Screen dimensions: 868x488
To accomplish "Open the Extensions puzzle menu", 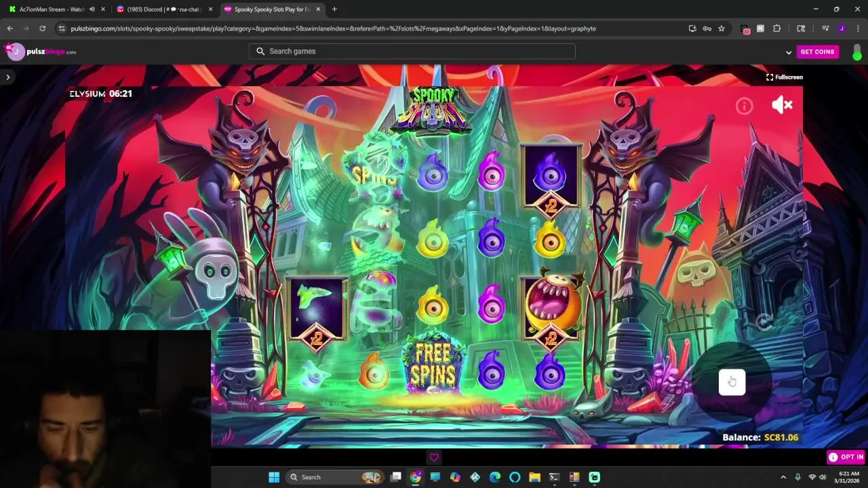I will click(x=777, y=28).
